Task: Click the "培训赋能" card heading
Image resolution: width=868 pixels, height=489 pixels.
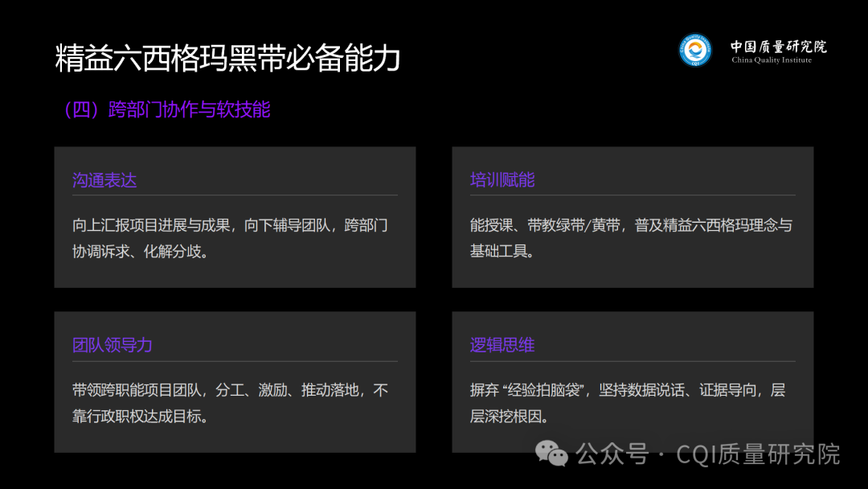Action: click(x=502, y=180)
